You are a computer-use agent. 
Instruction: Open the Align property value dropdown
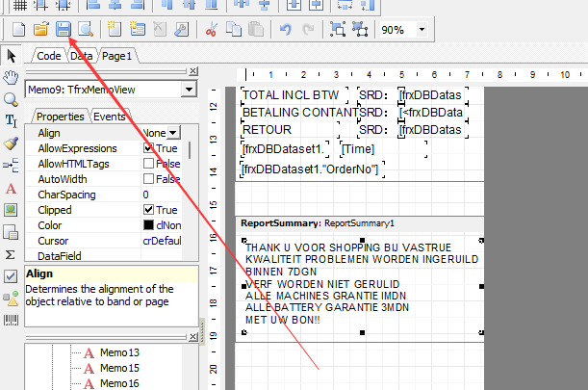(x=173, y=133)
